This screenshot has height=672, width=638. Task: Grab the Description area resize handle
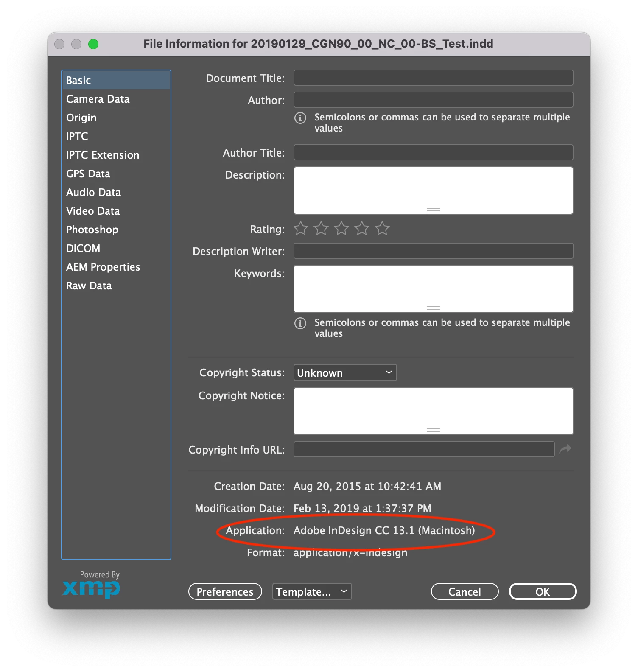click(x=434, y=210)
